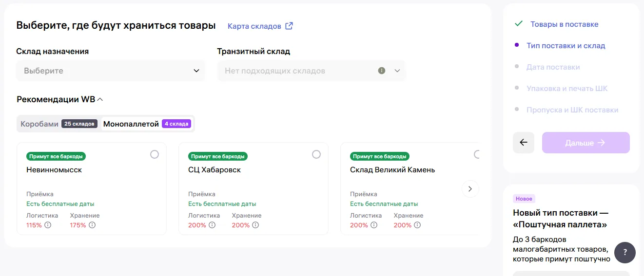Viewport: 644px width, 276px height.
Task: Open Упаковка и печать ШК step
Action: [567, 88]
